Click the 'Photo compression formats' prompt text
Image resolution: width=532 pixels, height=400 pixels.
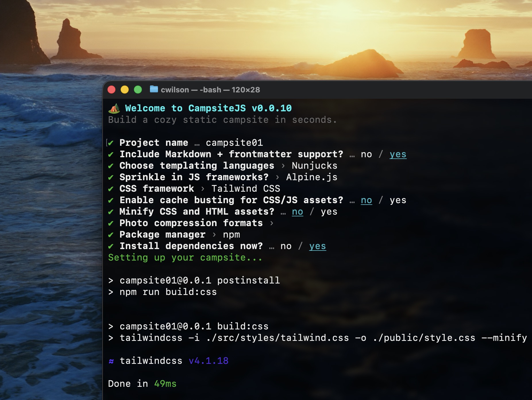tap(191, 223)
